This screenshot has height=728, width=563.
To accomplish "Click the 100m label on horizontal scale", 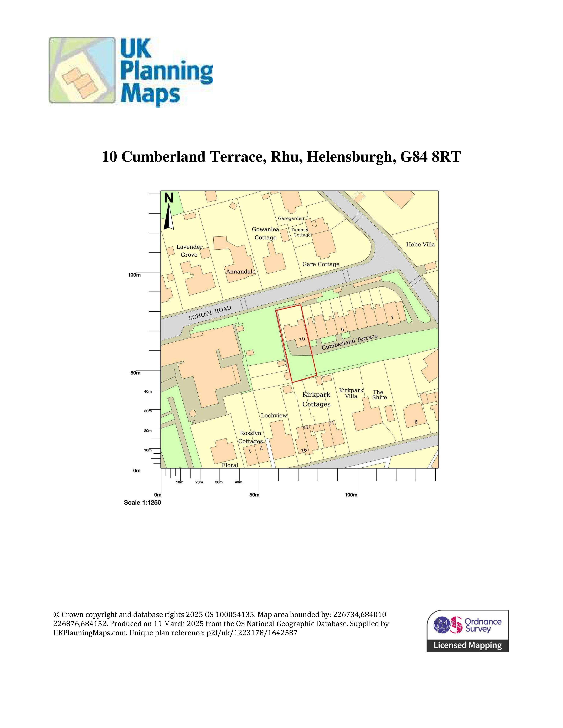I will [x=351, y=495].
